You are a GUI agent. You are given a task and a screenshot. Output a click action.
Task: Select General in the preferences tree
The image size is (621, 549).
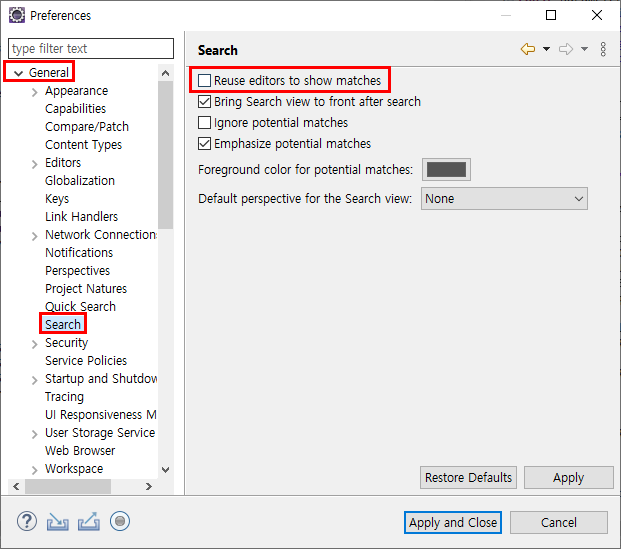click(x=48, y=72)
